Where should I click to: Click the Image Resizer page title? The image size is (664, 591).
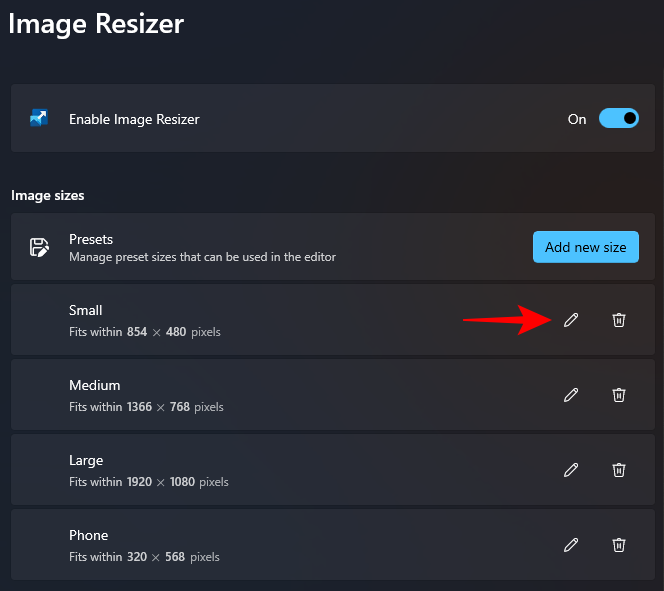(96, 23)
